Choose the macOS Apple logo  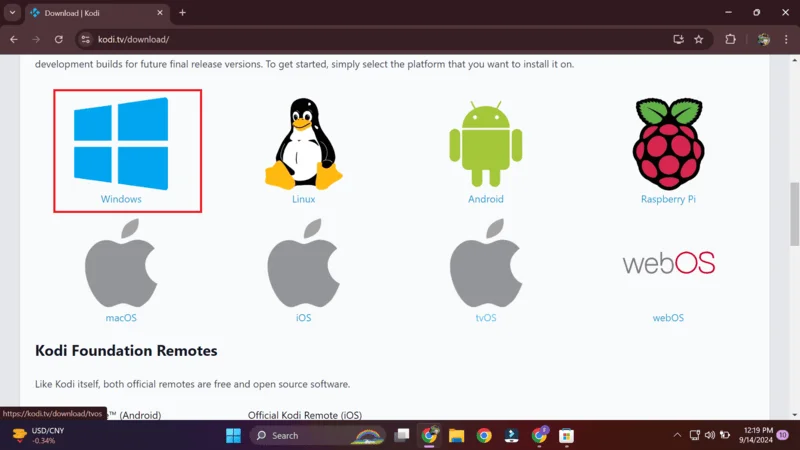(x=121, y=263)
